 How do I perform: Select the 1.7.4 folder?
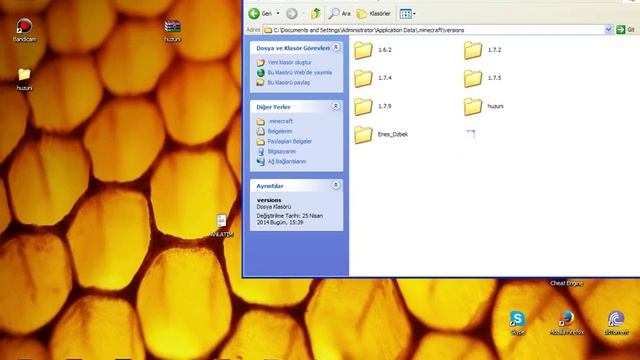tap(373, 78)
